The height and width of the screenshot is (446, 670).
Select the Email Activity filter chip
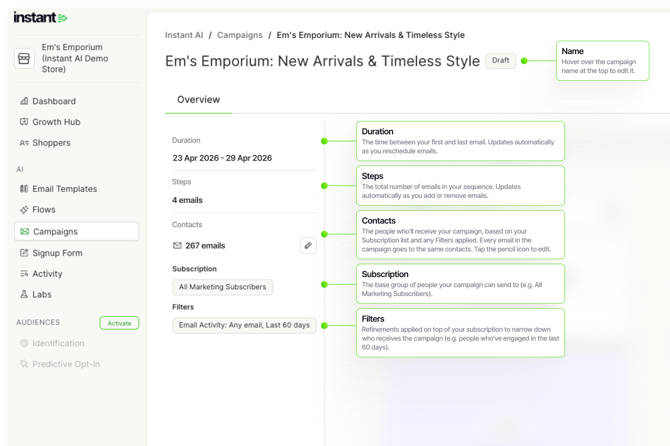tap(244, 325)
